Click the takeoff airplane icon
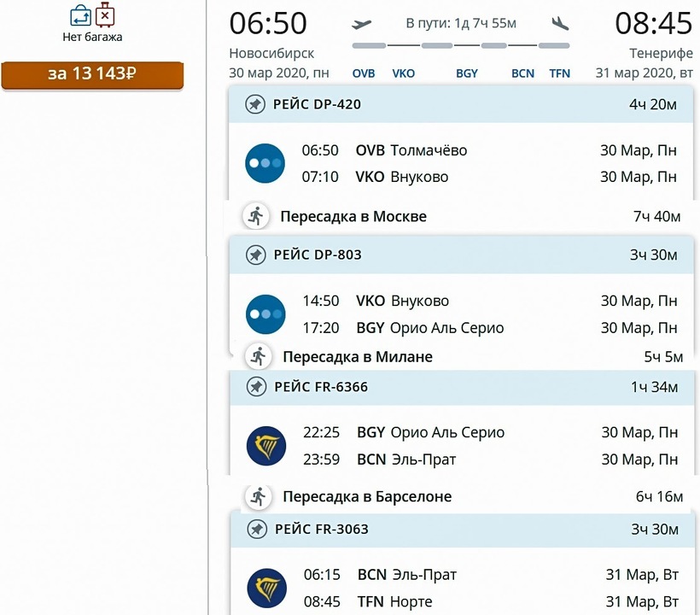 click(362, 24)
